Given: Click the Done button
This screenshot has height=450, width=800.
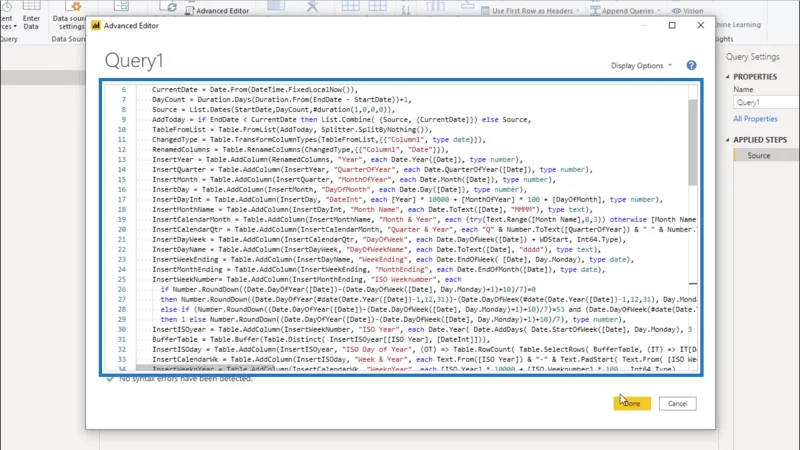Looking at the screenshot, I should pos(632,404).
